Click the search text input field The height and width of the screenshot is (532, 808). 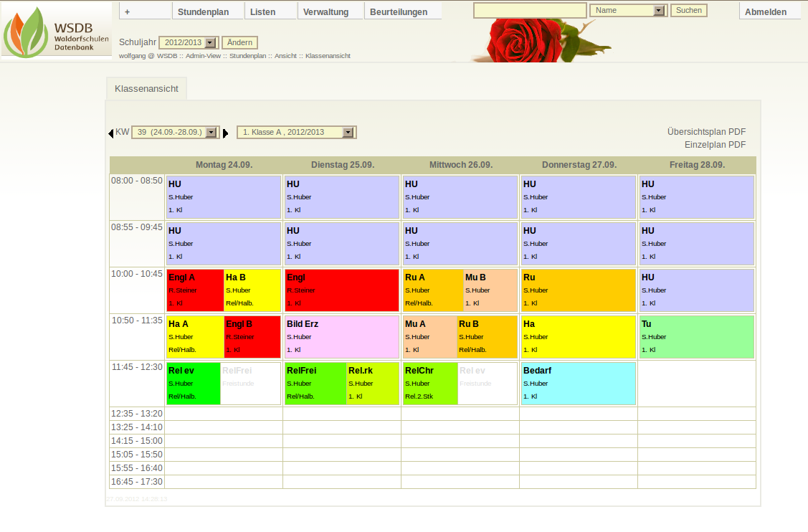click(530, 11)
